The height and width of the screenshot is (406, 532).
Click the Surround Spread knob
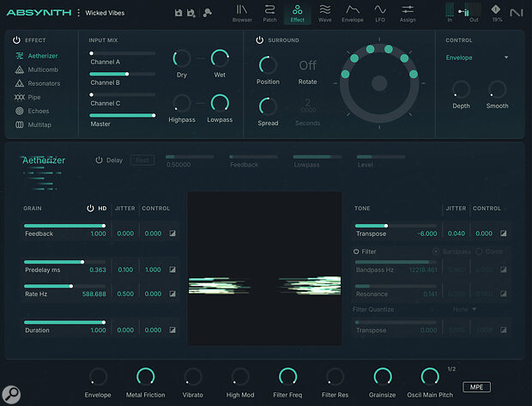268,106
